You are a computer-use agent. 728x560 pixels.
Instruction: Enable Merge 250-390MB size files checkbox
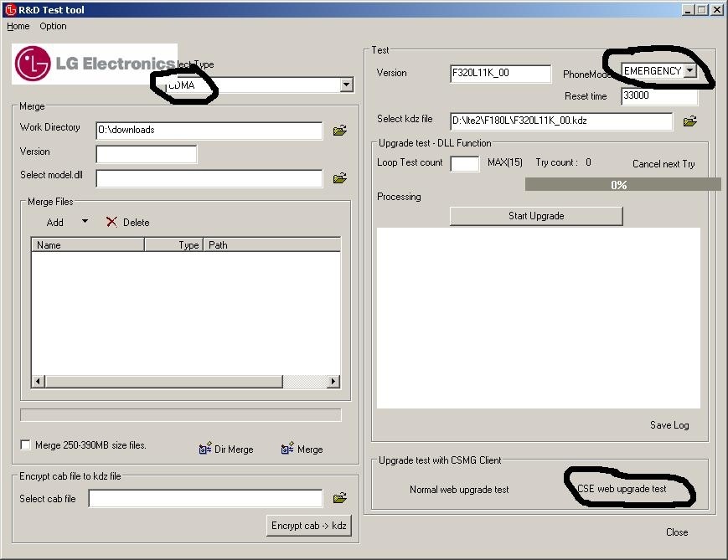click(25, 445)
